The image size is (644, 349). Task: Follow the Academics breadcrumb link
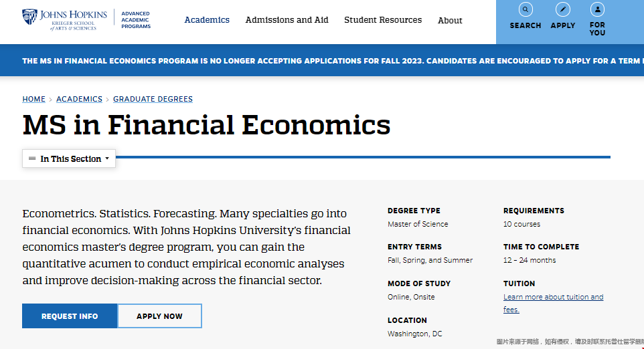(x=79, y=99)
